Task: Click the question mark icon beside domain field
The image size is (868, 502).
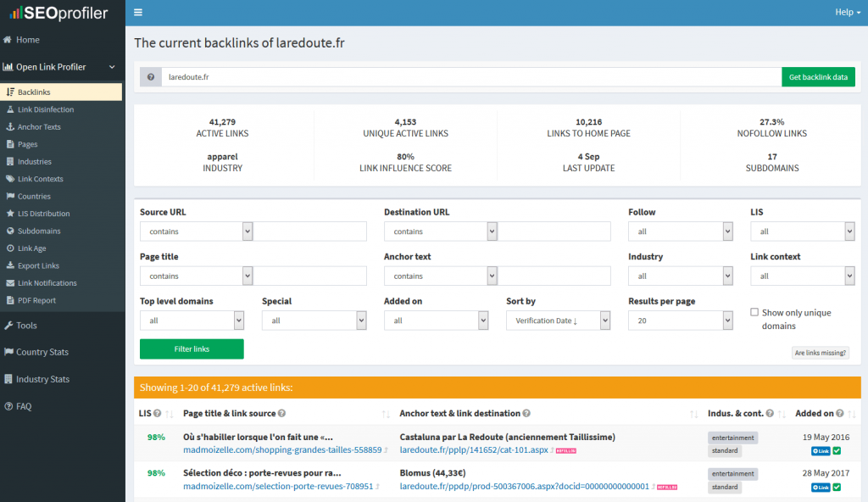Action: coord(151,77)
